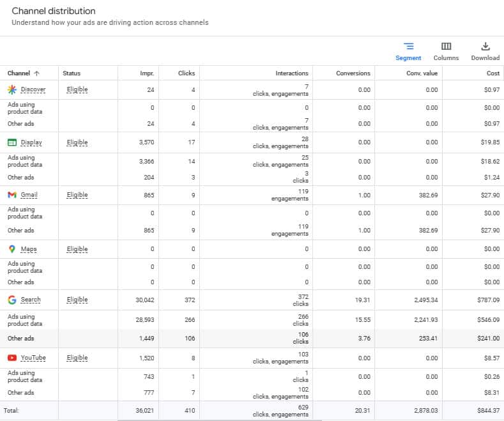This screenshot has height=421, width=504.
Task: Click the Conversions column header
Action: (x=353, y=73)
